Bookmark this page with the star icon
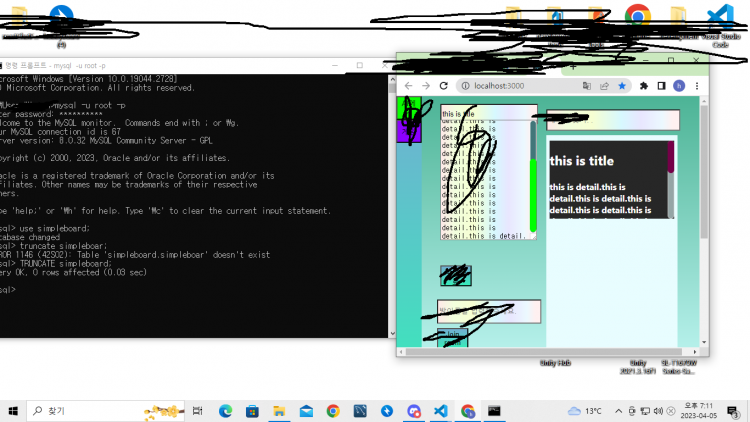The image size is (750, 422). (x=622, y=86)
